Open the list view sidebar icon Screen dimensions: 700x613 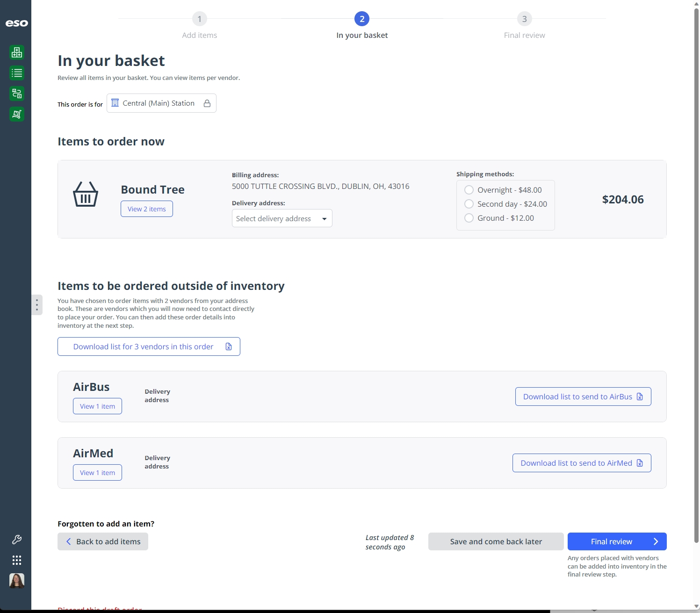[x=17, y=73]
